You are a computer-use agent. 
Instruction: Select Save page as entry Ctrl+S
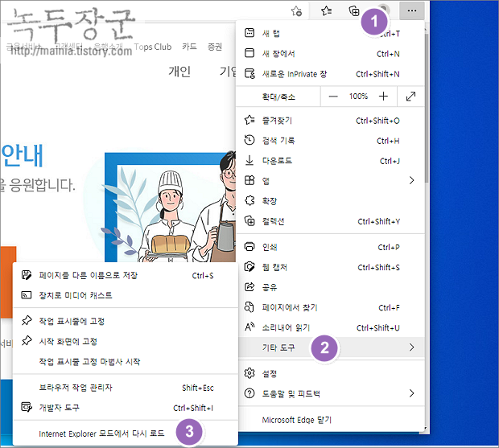pos(125,275)
